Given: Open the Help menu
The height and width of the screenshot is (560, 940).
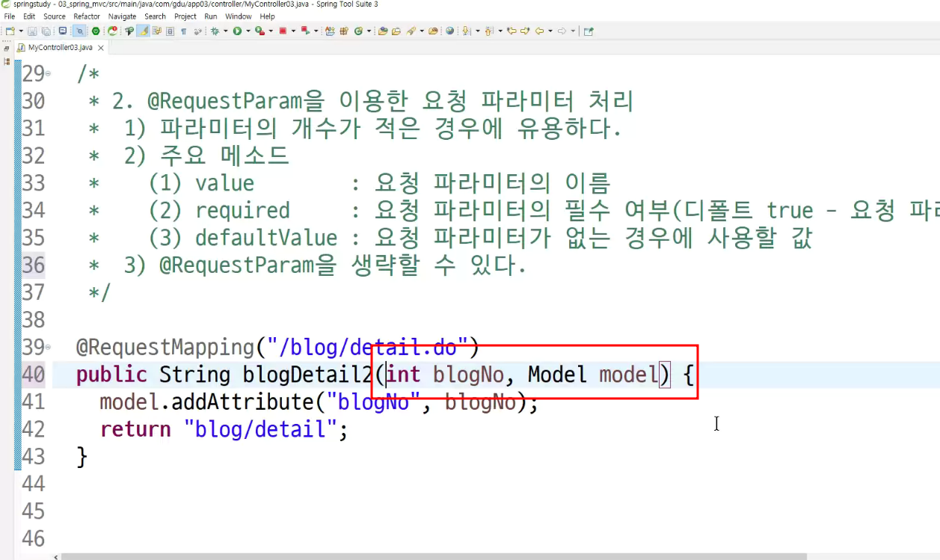Looking at the screenshot, I should pos(267,16).
